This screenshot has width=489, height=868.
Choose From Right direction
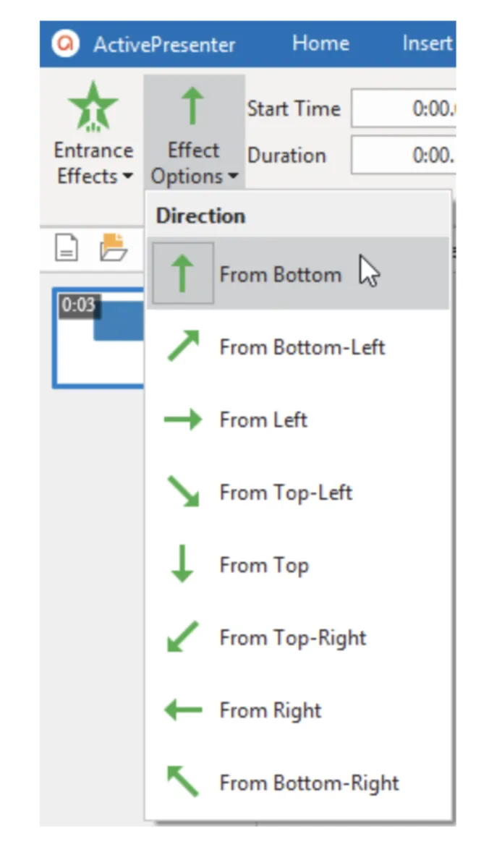[271, 710]
